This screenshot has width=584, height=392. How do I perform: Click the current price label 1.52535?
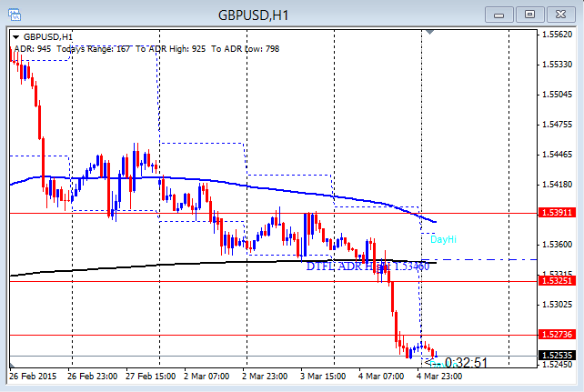point(557,356)
